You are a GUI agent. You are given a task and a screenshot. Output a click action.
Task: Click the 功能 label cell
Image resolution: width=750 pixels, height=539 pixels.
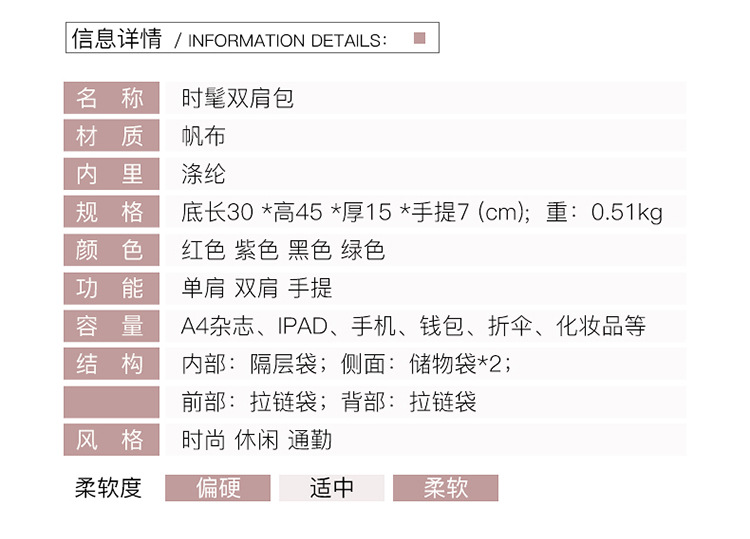(x=111, y=288)
